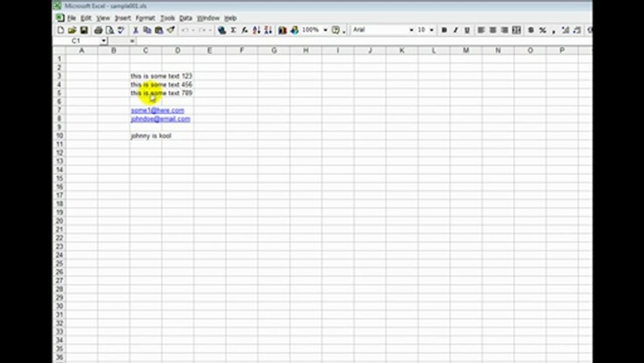Follow the some1@here.com email link
Image resolution: width=644 pixels, height=363 pixels.
[x=158, y=110]
